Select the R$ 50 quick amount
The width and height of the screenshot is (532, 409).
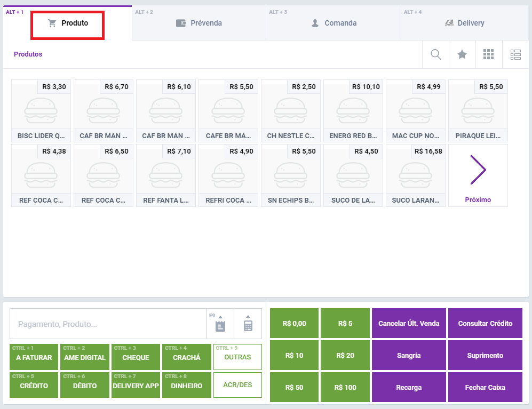[x=294, y=387]
